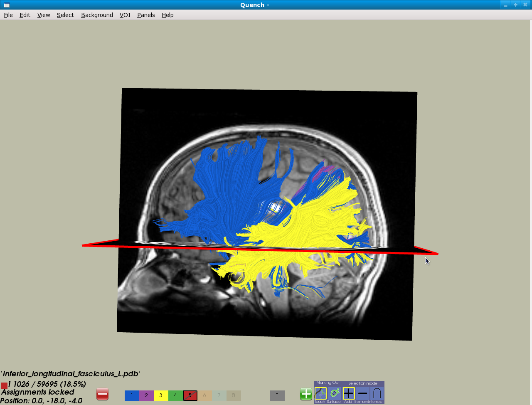
Task: Open the Panels menu
Action: 146,15
